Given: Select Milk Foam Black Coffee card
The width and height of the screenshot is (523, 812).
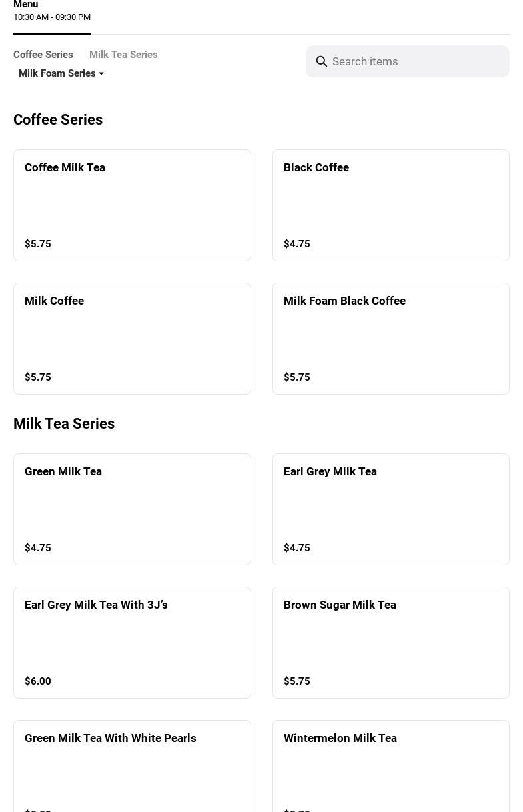Looking at the screenshot, I should point(390,339).
